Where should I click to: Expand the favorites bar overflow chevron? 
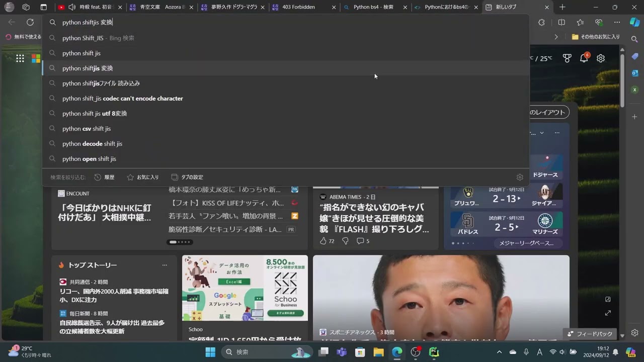click(x=556, y=37)
